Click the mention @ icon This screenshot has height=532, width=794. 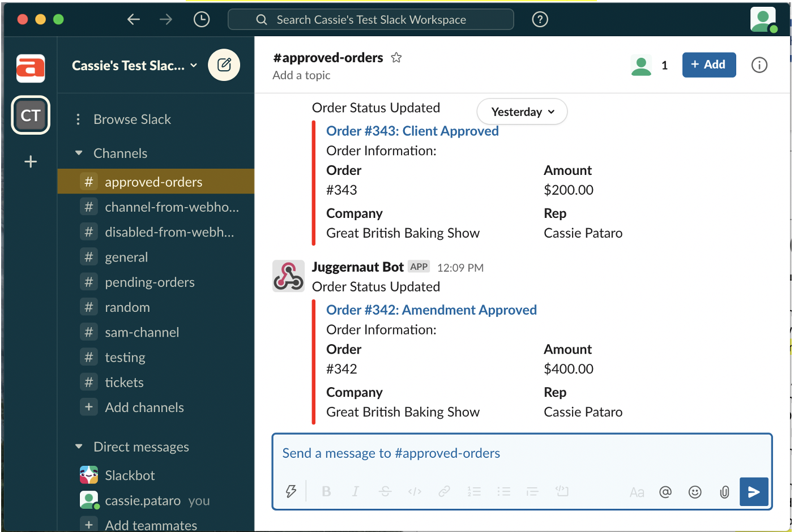click(x=665, y=492)
